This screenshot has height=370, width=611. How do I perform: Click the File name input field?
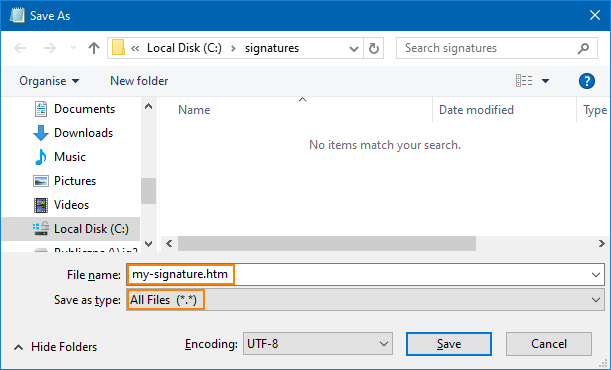click(x=365, y=275)
